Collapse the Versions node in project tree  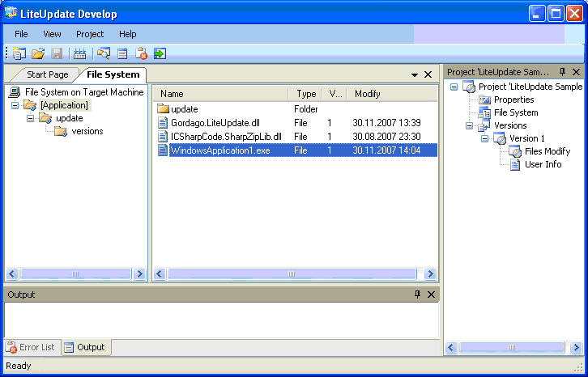469,125
